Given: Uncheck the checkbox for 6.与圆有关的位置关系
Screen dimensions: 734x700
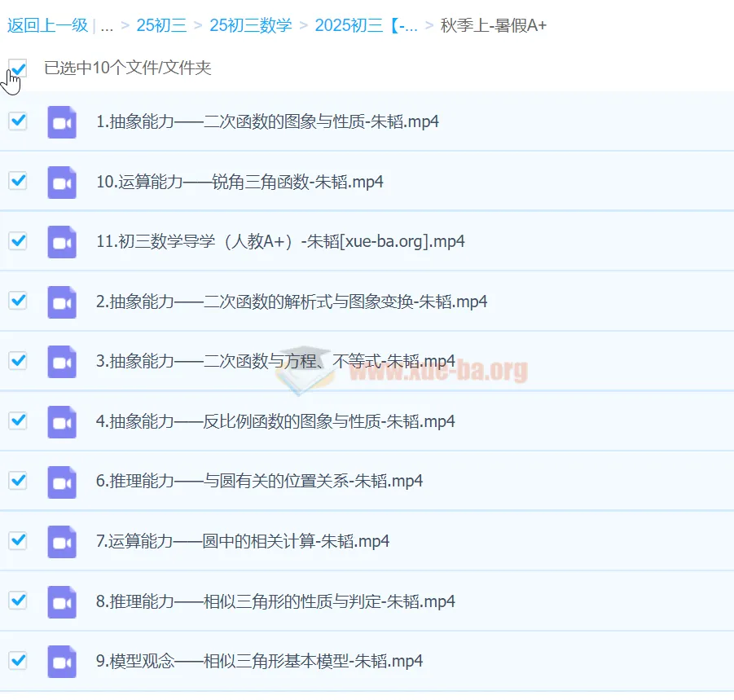Looking at the screenshot, I should (x=18, y=481).
